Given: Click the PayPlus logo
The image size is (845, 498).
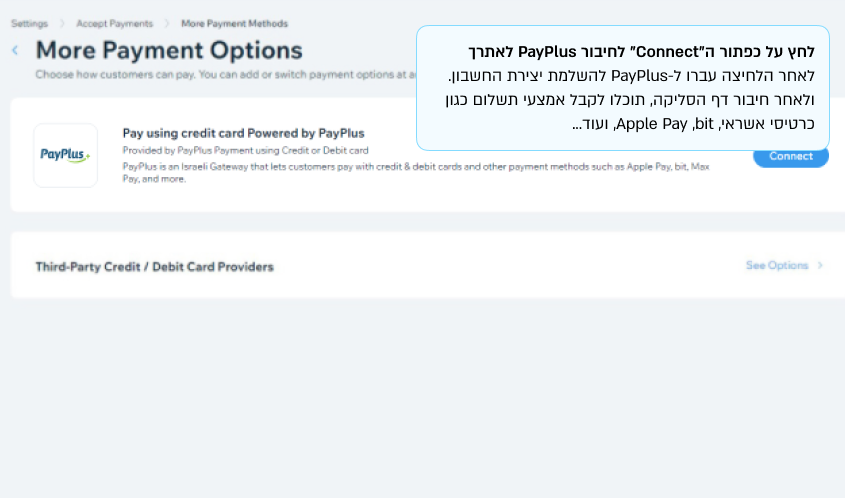Looking at the screenshot, I should 65,155.
